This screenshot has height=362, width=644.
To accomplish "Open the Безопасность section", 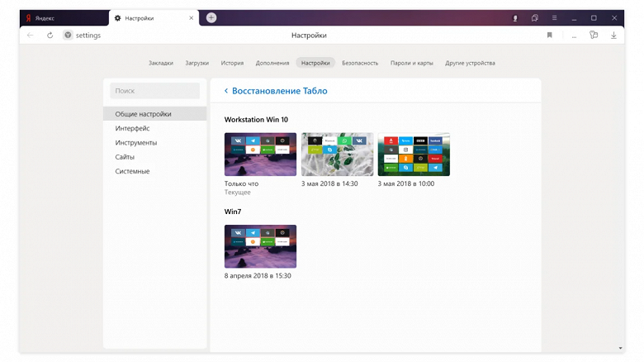I will point(360,63).
